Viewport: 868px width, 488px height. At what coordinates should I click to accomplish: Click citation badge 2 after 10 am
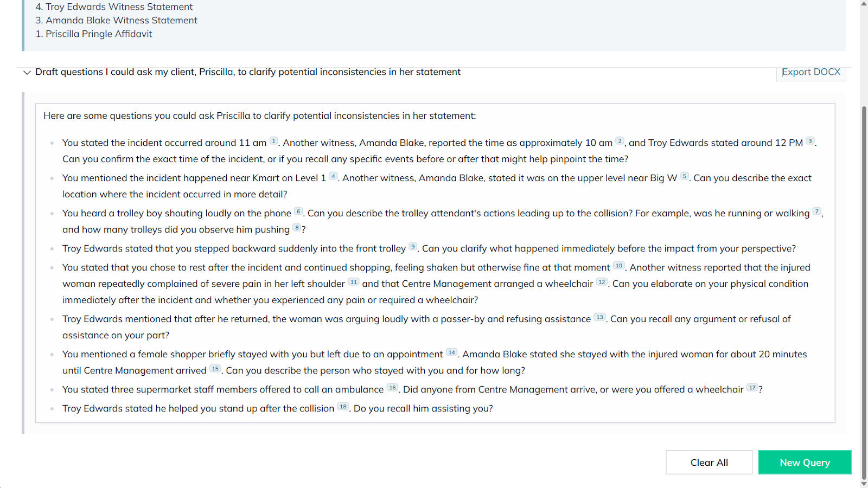click(x=620, y=141)
